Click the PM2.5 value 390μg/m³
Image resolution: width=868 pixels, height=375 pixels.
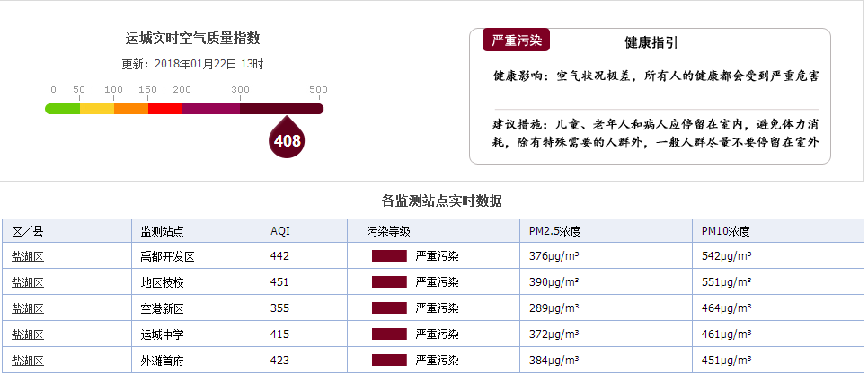point(554,282)
